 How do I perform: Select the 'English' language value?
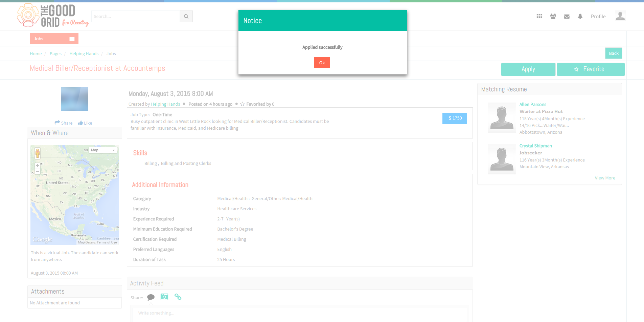click(224, 249)
